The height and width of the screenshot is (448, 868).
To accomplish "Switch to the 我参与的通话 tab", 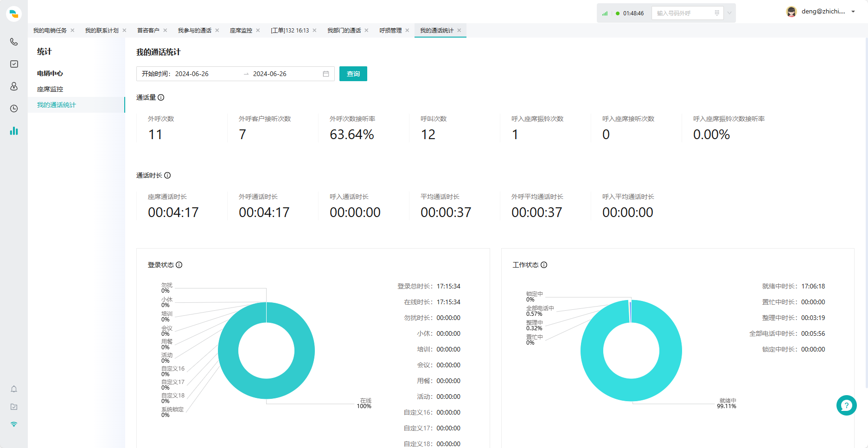I will click(195, 31).
